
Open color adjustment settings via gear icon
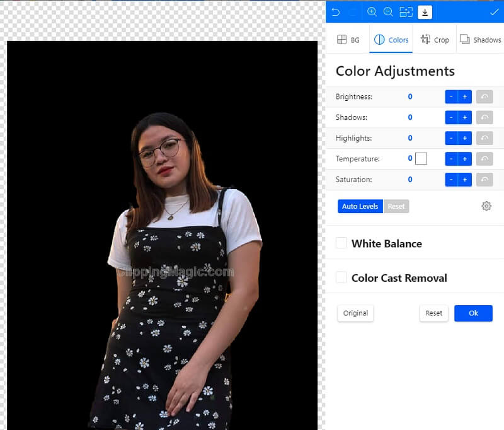(486, 206)
